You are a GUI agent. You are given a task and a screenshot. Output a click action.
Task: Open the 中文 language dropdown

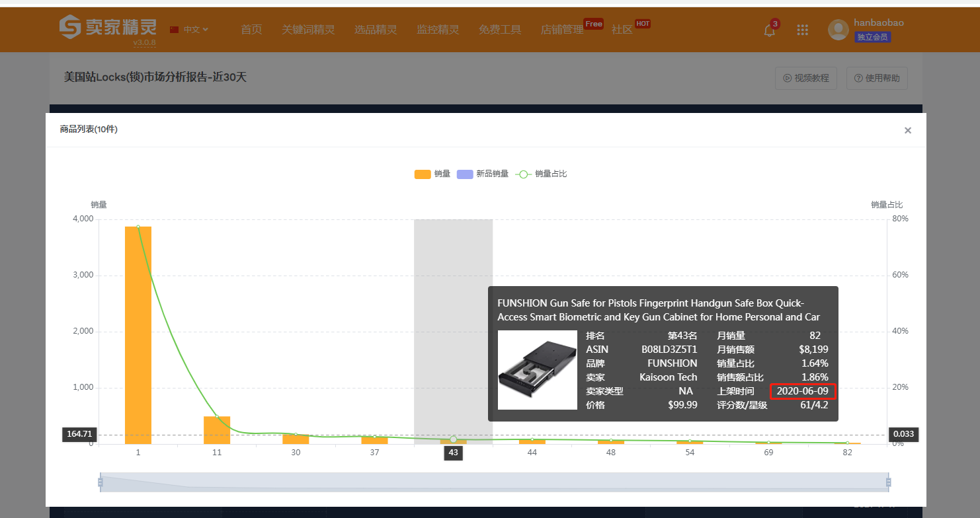(190, 30)
